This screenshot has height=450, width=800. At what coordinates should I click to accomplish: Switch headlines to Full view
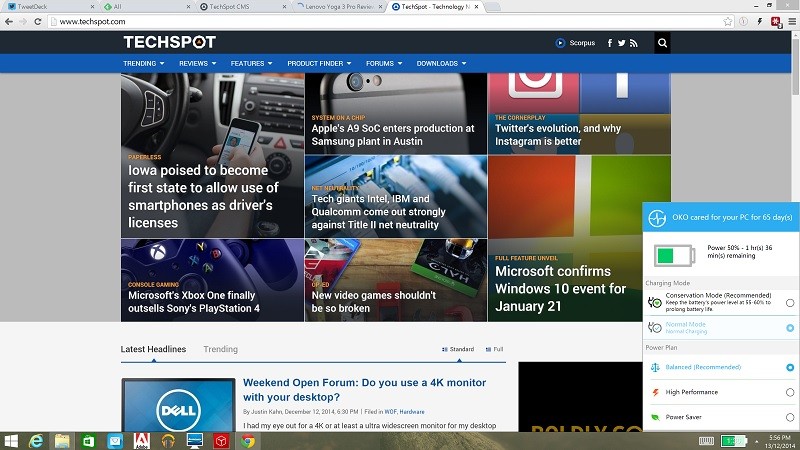494,349
